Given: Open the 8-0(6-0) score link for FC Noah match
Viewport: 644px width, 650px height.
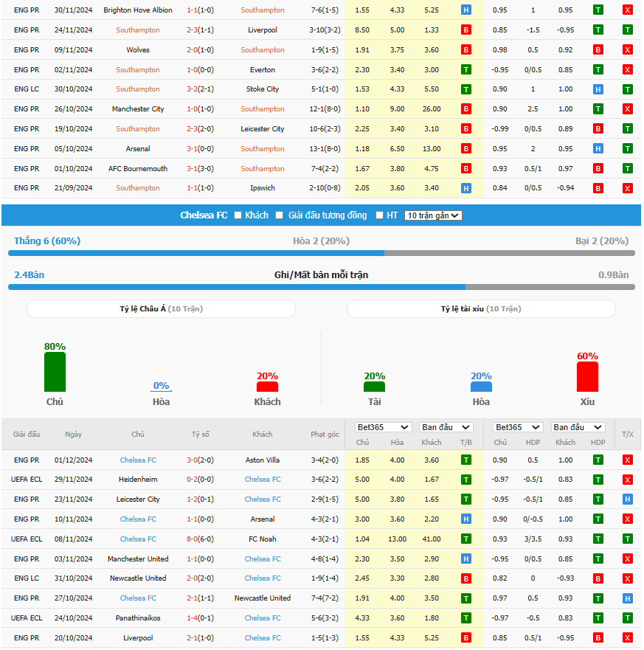Looking at the screenshot, I should [x=200, y=539].
